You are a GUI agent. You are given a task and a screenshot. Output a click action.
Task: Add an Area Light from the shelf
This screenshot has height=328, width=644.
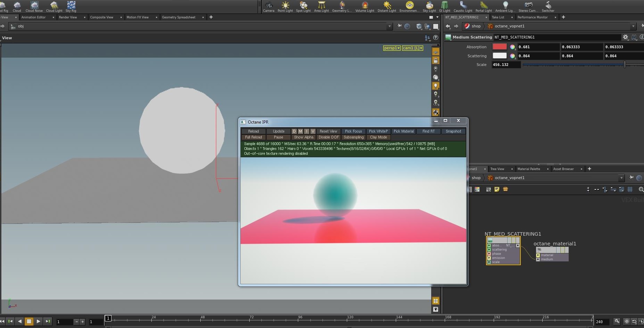tap(321, 6)
